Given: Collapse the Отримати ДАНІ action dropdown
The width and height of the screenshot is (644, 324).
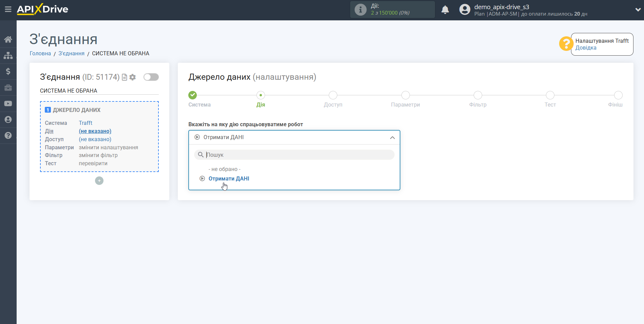Looking at the screenshot, I should [294, 137].
